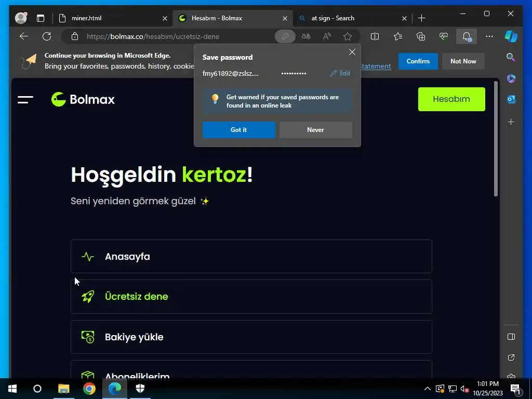Open Cortana search circle in taskbar
This screenshot has height=399, width=532.
37,389
